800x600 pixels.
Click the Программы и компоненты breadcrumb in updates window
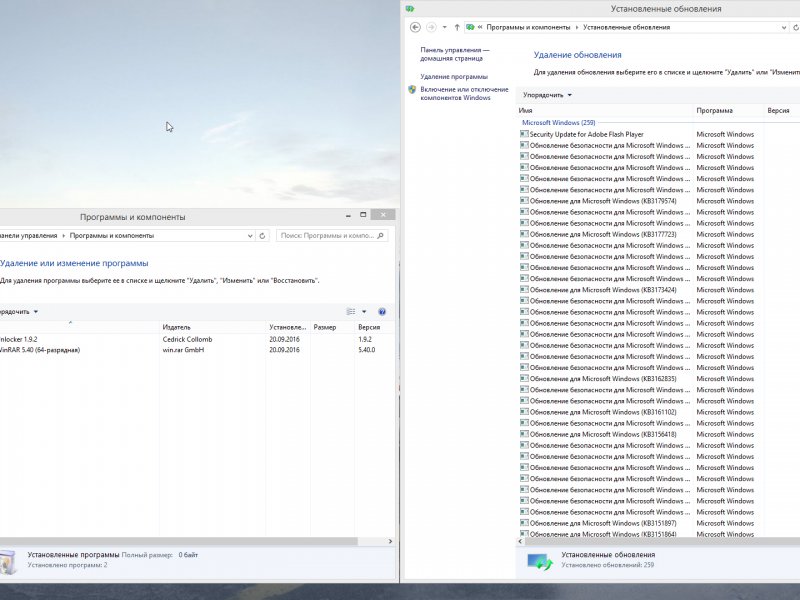(x=528, y=28)
